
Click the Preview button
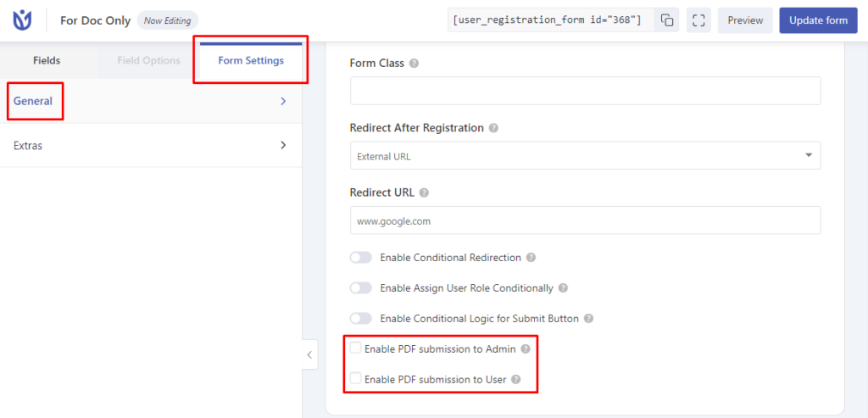coord(745,20)
